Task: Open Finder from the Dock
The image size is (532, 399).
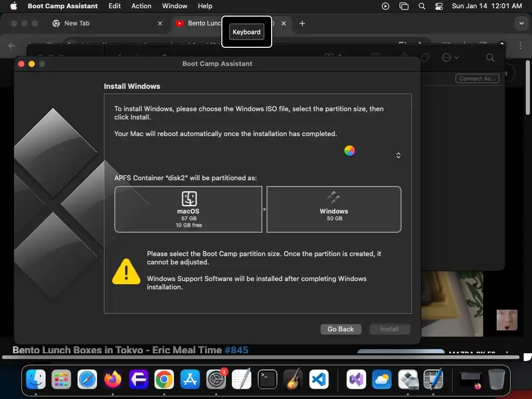Action: [36, 379]
